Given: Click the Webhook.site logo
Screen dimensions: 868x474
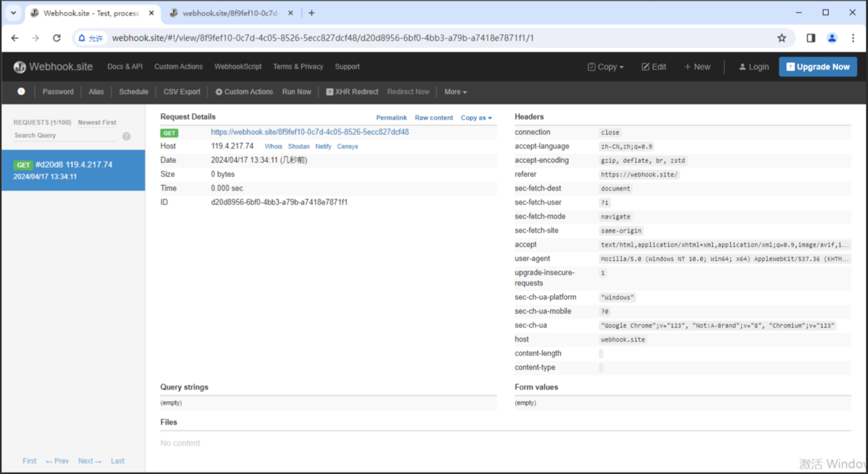Looking at the screenshot, I should (x=53, y=67).
